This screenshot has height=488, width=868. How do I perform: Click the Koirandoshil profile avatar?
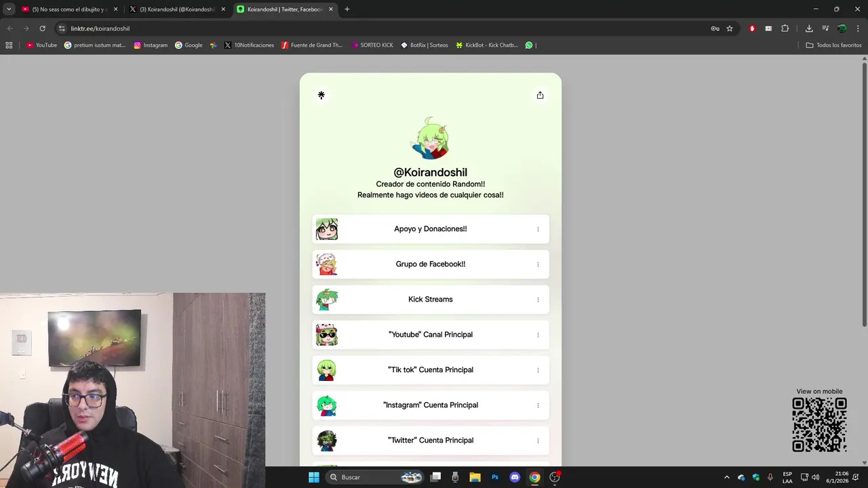431,138
